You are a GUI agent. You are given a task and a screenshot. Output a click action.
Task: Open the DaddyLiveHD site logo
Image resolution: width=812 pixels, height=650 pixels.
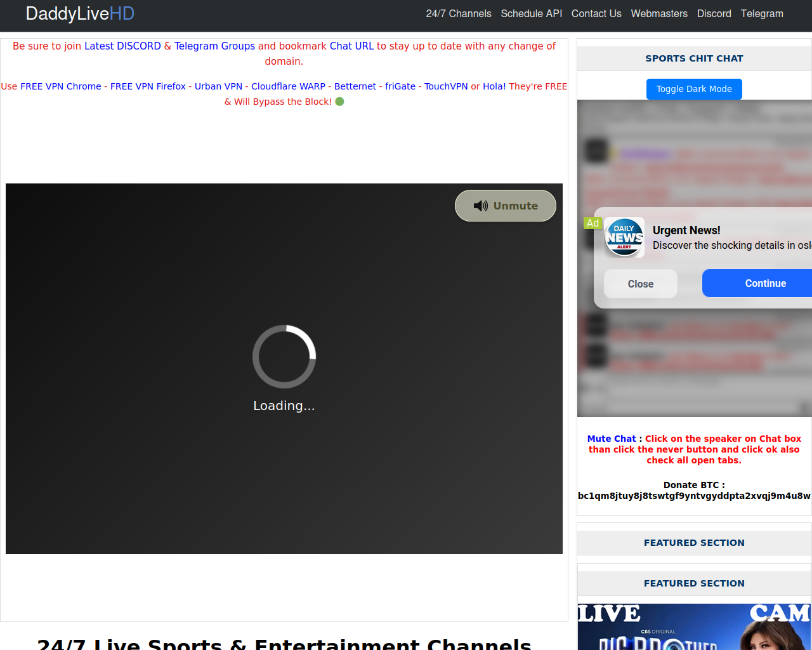click(80, 13)
